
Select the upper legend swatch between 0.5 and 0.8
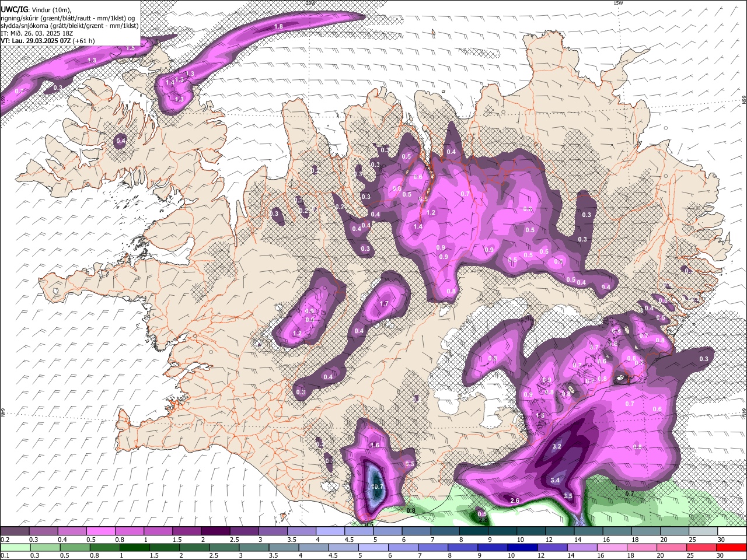click(x=101, y=531)
